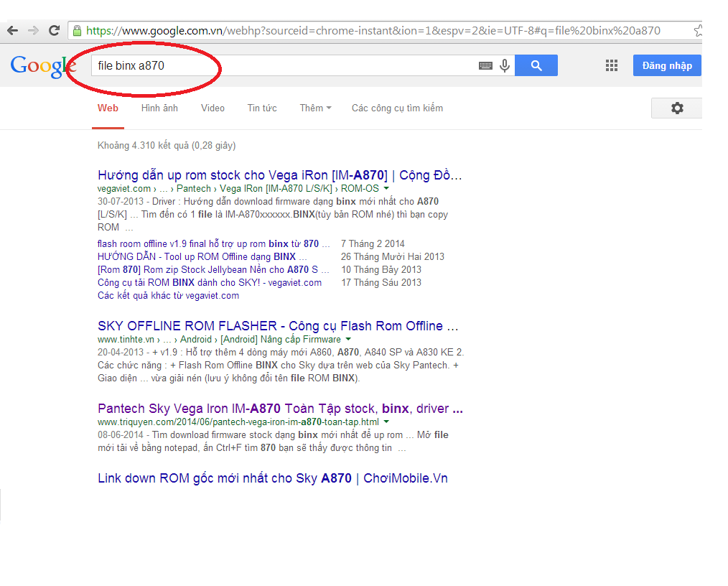
Task: Open Link down ROM gốc mới nhất result
Action: click(273, 478)
